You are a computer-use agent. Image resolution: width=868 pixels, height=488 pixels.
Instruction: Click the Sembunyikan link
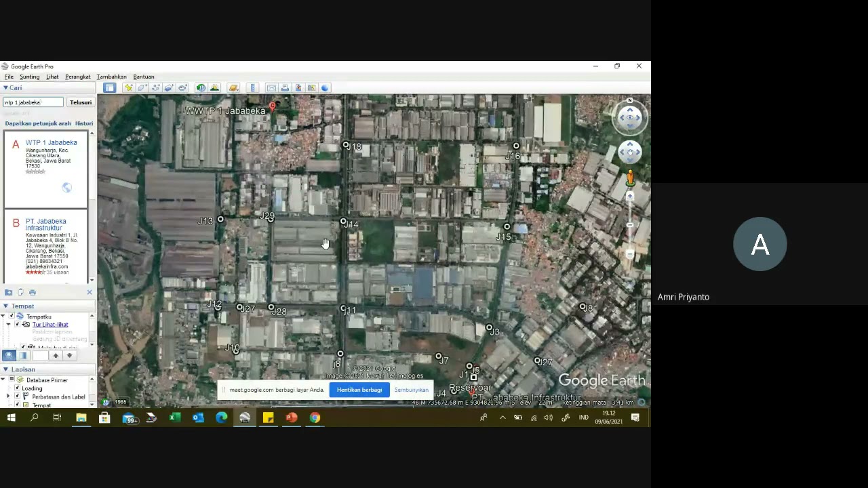tap(412, 390)
